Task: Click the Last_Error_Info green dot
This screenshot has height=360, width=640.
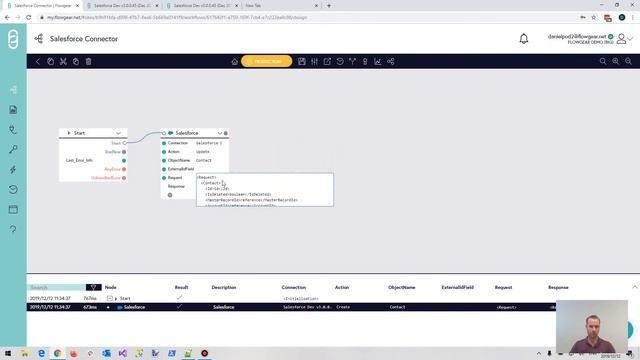Action: tap(124, 160)
